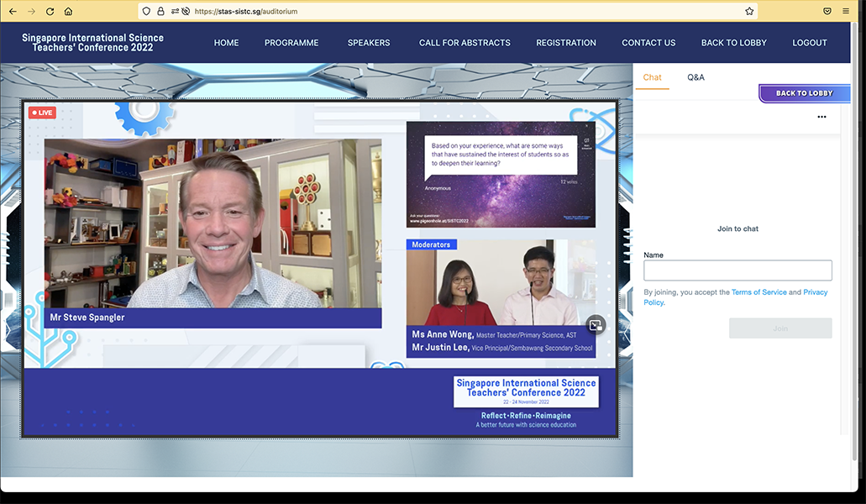Image resolution: width=866 pixels, height=504 pixels.
Task: Open the PROGRAMME menu item
Action: pyautogui.click(x=291, y=43)
